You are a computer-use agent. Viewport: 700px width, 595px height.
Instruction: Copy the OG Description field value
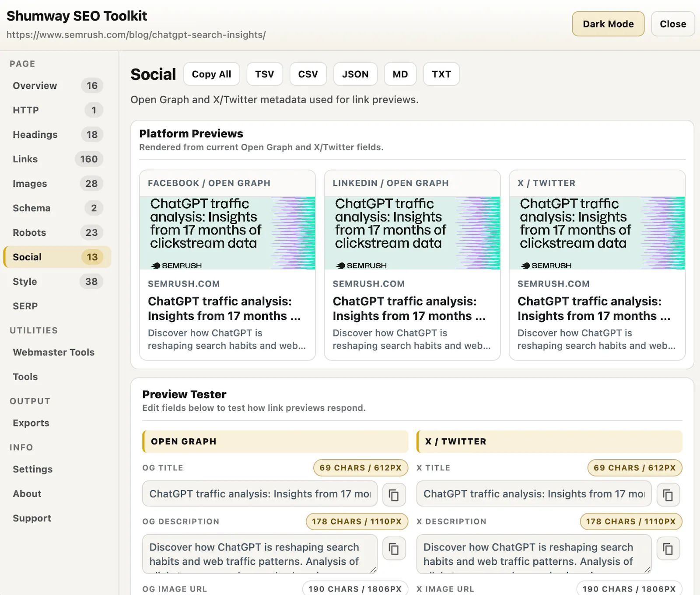tap(394, 549)
